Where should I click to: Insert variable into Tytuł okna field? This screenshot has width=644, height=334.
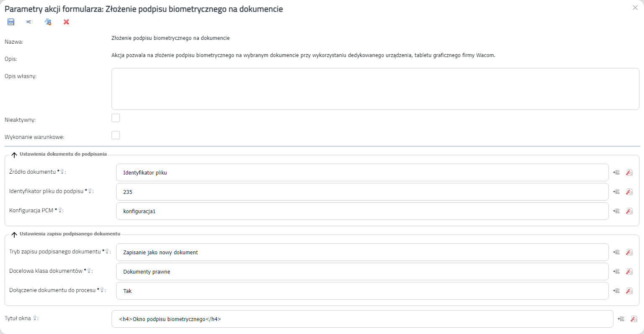pos(621,319)
